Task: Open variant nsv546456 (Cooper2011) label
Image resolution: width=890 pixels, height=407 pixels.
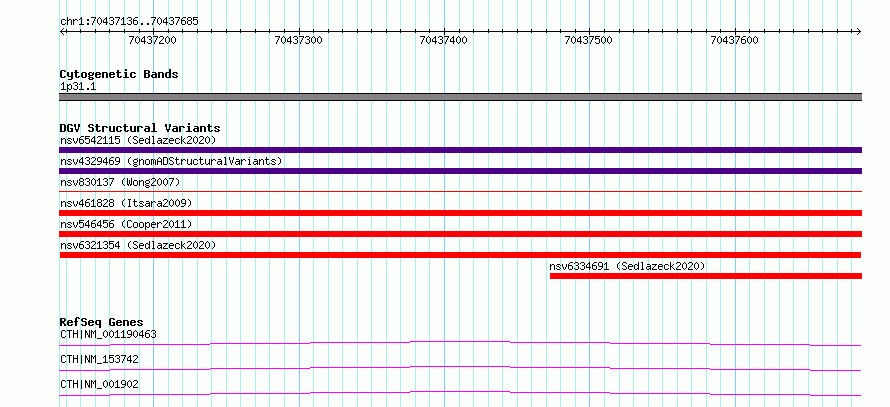Action: 127,224
